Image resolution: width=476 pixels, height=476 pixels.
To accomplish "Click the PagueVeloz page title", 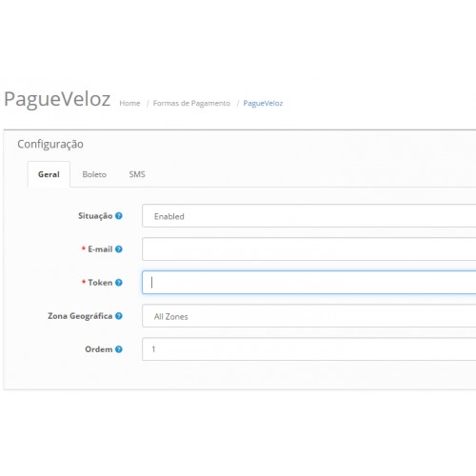I will pyautogui.click(x=57, y=99).
